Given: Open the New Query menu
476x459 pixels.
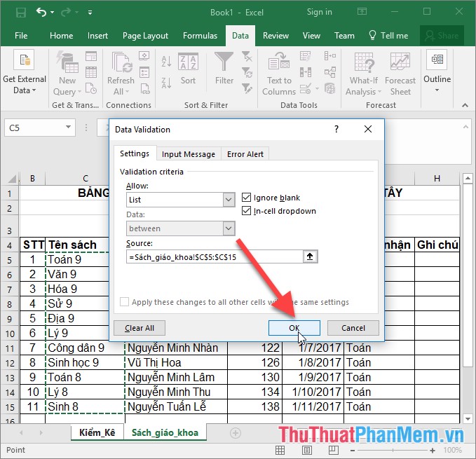Looking at the screenshot, I should coord(67,73).
